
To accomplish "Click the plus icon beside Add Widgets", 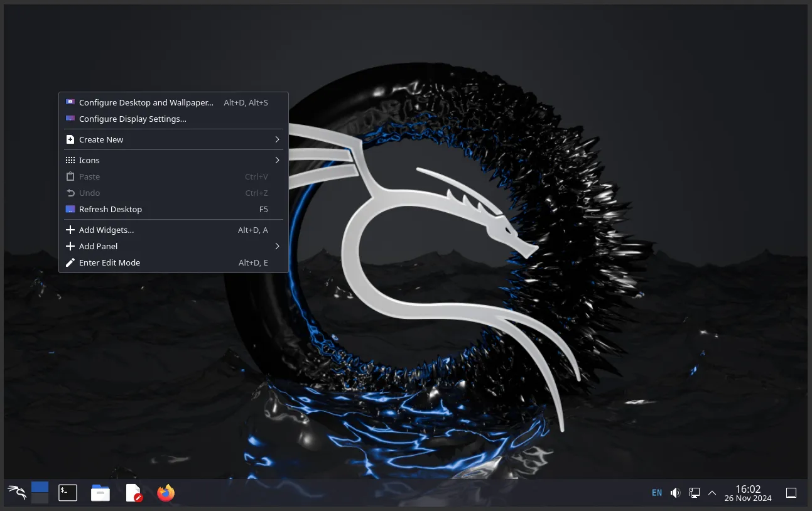I will 70,230.
